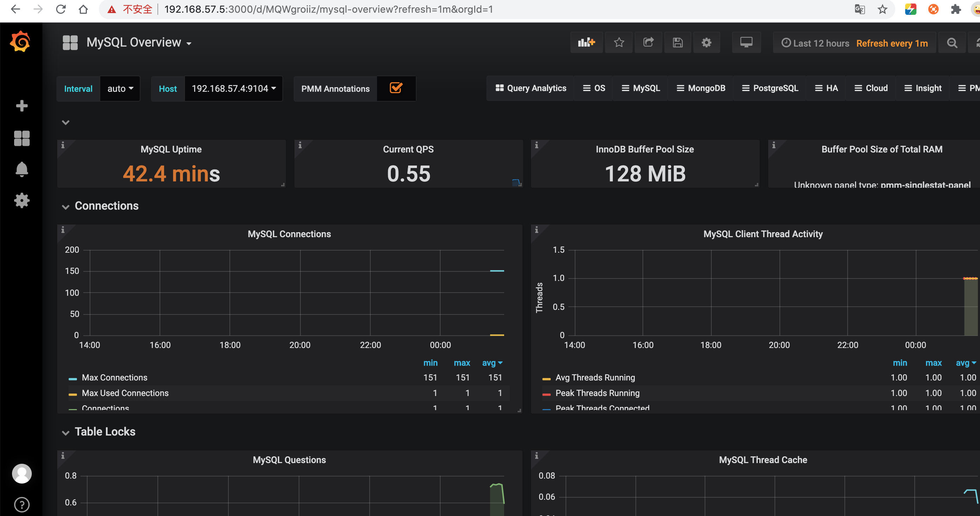Click the MySQL Thread Cache panel title

[763, 460]
